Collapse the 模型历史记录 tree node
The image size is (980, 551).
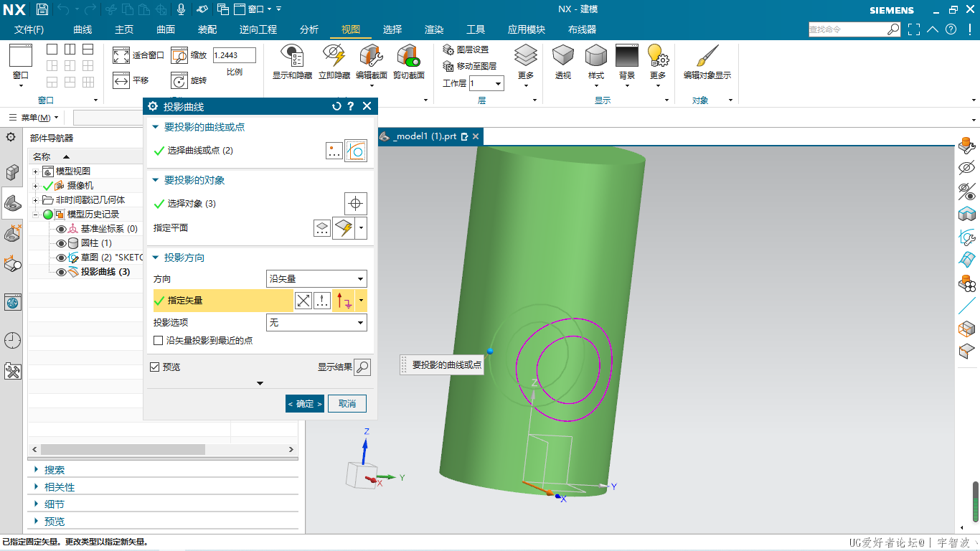[x=35, y=215]
